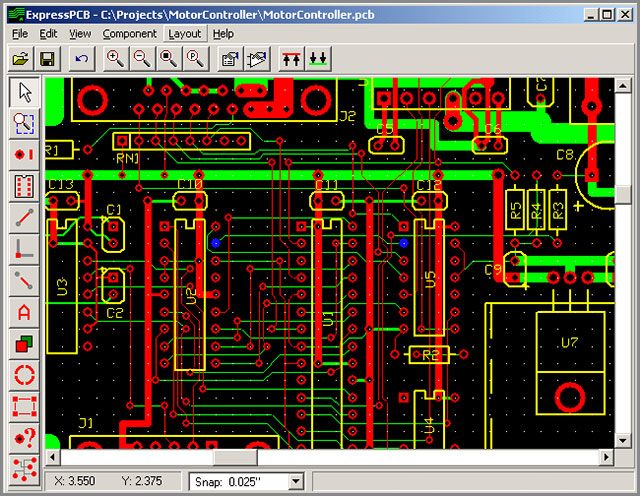The height and width of the screenshot is (496, 640).
Task: Select the place trace tool
Action: click(x=24, y=217)
